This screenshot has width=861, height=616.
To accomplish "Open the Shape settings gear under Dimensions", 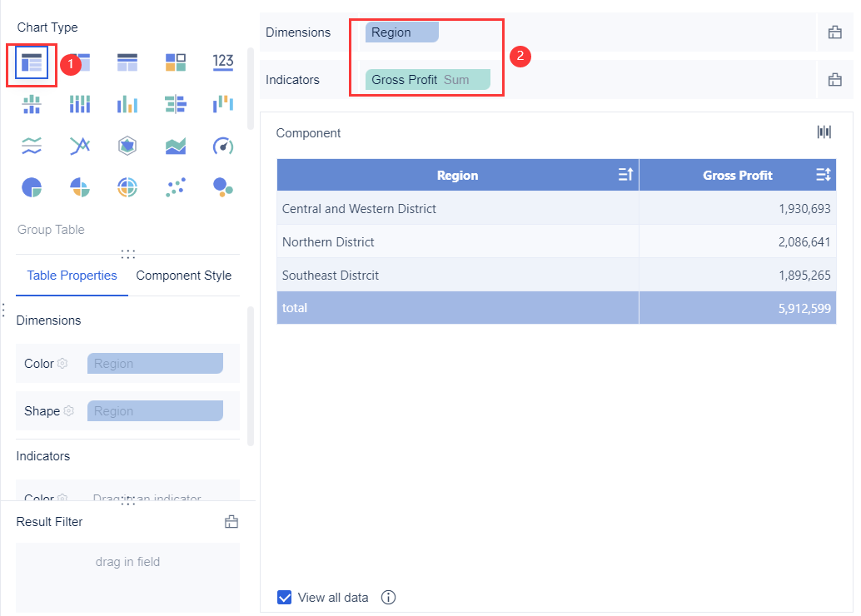I will [67, 410].
